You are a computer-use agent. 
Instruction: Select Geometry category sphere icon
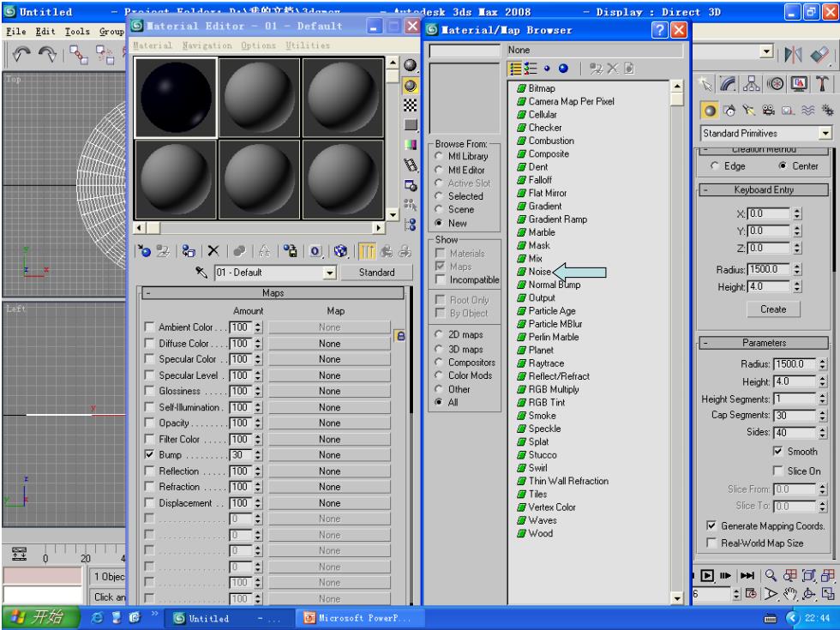pyautogui.click(x=710, y=111)
